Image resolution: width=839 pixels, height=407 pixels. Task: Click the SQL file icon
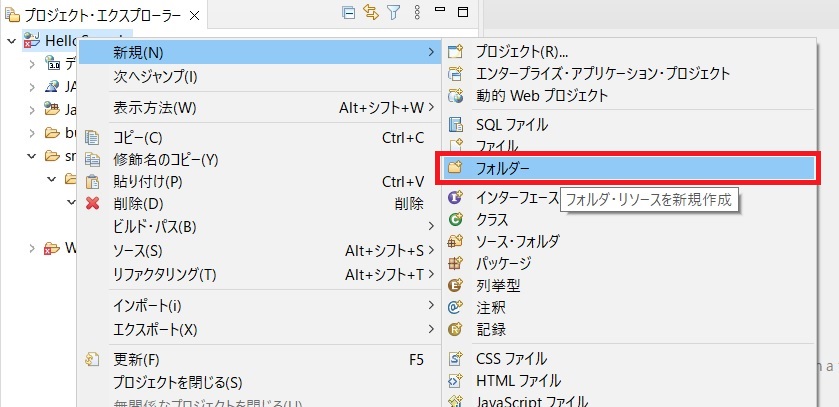pyautogui.click(x=456, y=125)
